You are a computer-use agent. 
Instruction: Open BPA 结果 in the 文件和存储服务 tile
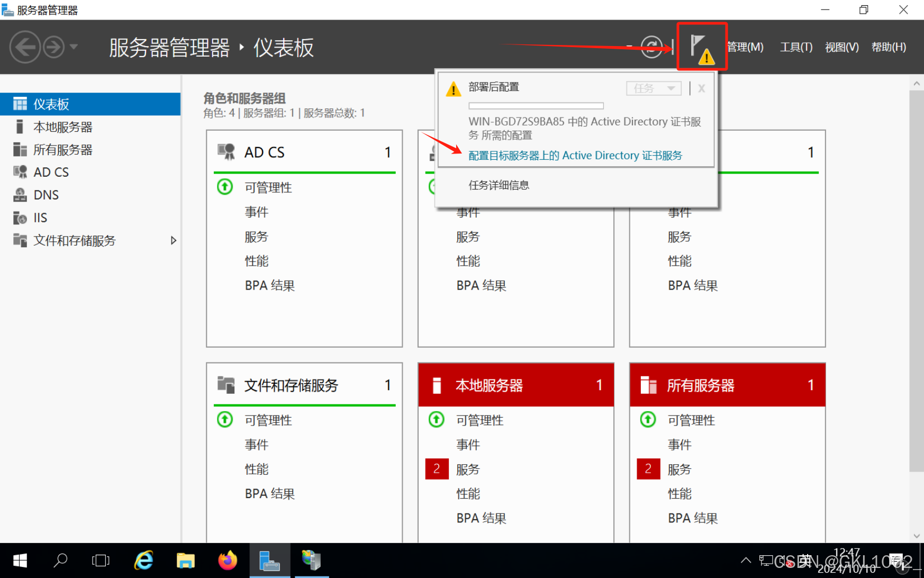pyautogui.click(x=269, y=493)
